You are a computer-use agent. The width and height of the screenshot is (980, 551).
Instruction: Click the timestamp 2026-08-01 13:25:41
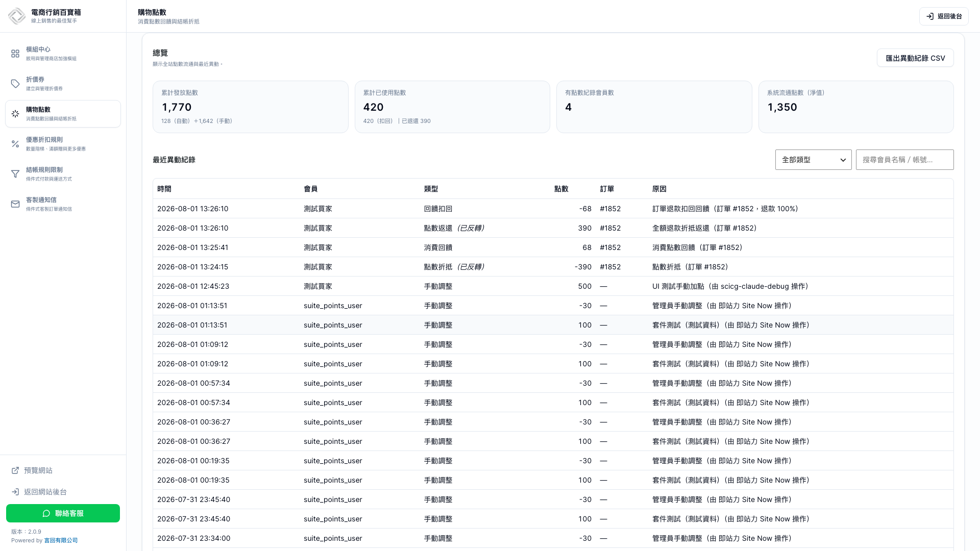pyautogui.click(x=193, y=247)
